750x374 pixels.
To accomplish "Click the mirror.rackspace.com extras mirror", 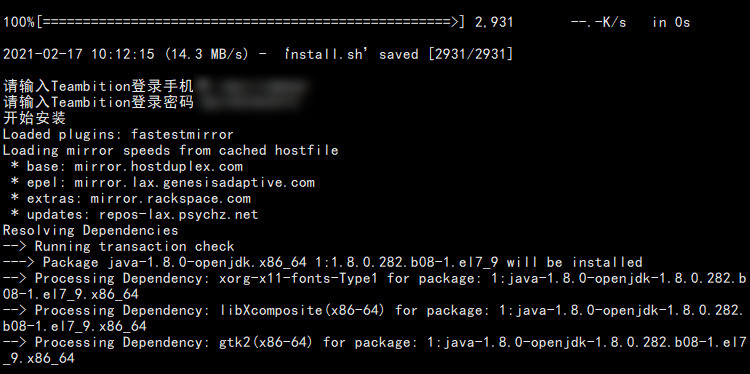I will click(170, 198).
